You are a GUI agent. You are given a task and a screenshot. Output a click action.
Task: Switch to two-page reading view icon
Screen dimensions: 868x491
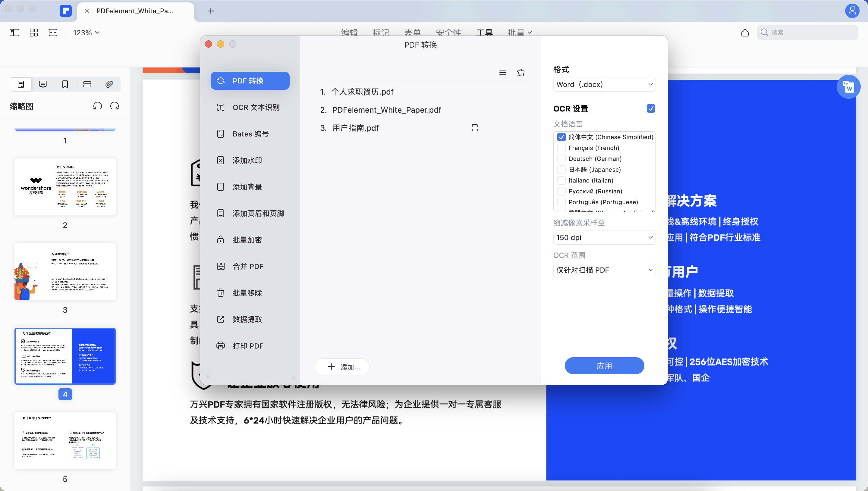click(x=53, y=33)
